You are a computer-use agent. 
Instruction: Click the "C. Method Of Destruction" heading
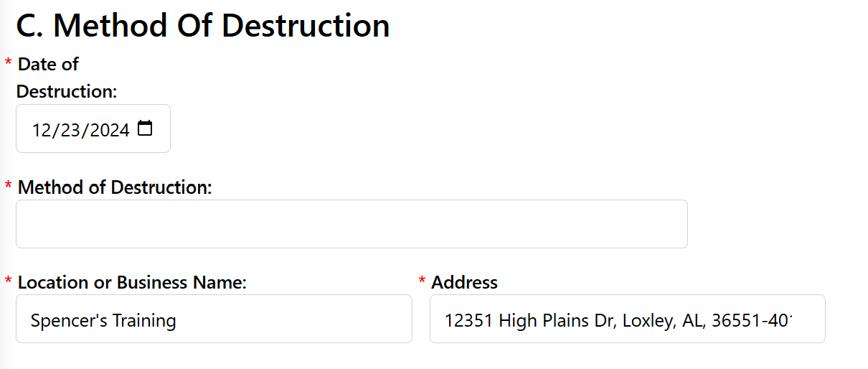point(203,26)
